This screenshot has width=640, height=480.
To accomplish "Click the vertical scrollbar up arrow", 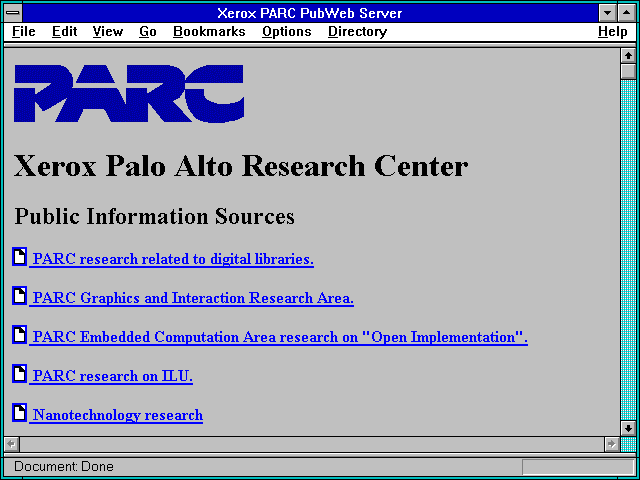I will click(628, 56).
